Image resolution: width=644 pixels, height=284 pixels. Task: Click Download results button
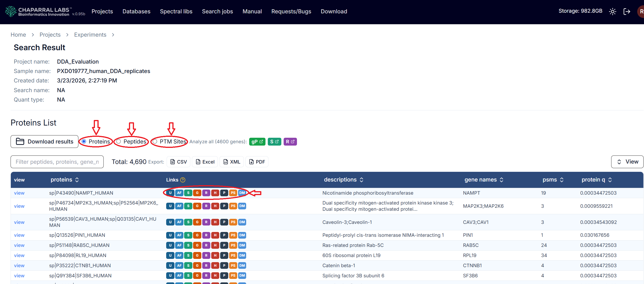tap(45, 141)
